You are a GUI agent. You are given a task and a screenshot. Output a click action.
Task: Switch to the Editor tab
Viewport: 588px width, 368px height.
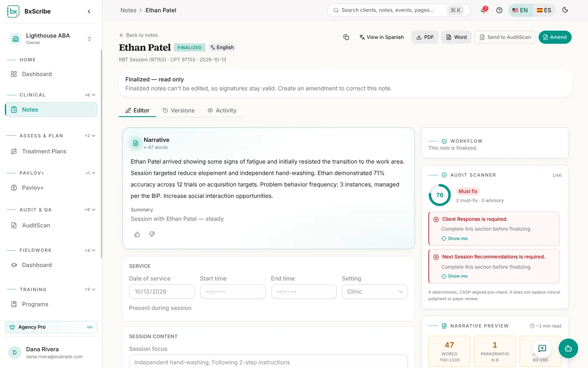click(137, 110)
